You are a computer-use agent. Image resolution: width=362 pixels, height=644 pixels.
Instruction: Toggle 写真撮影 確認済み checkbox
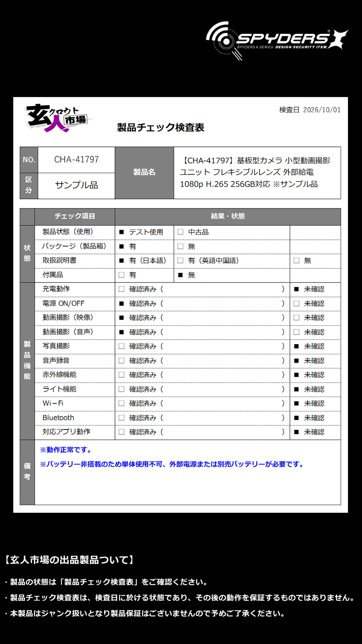[x=121, y=346]
